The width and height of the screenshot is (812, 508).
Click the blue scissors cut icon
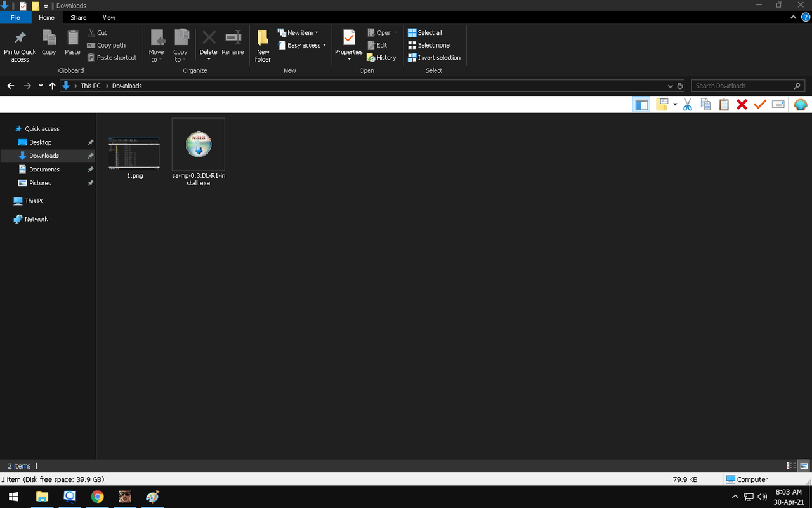click(688, 105)
